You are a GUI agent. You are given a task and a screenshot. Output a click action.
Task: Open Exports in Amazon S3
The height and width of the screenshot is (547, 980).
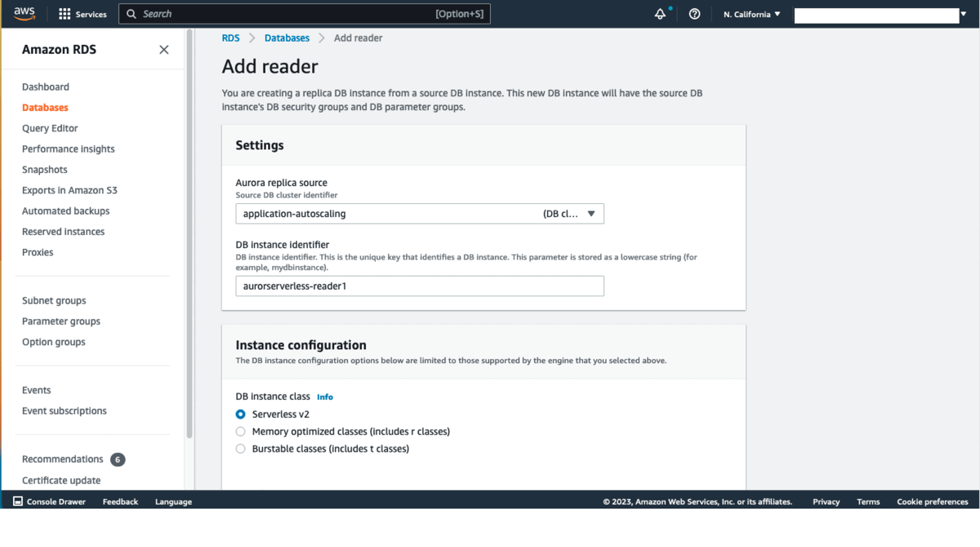pos(69,190)
